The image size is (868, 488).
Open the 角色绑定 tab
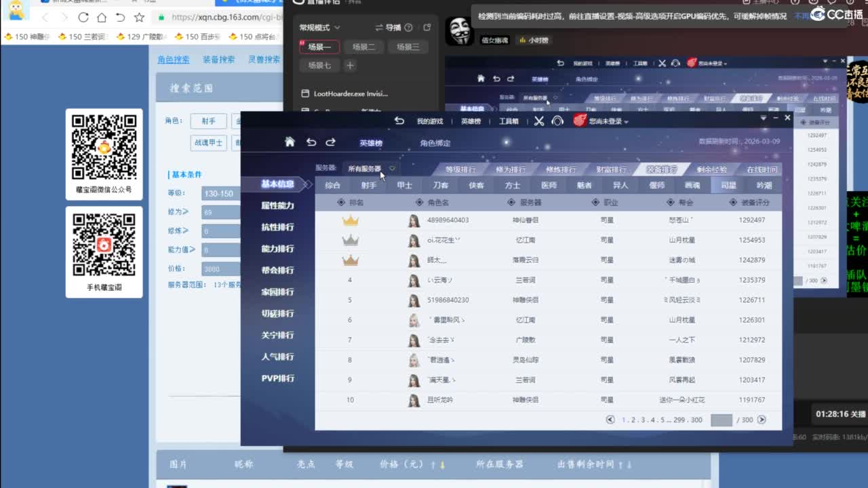pyautogui.click(x=435, y=143)
